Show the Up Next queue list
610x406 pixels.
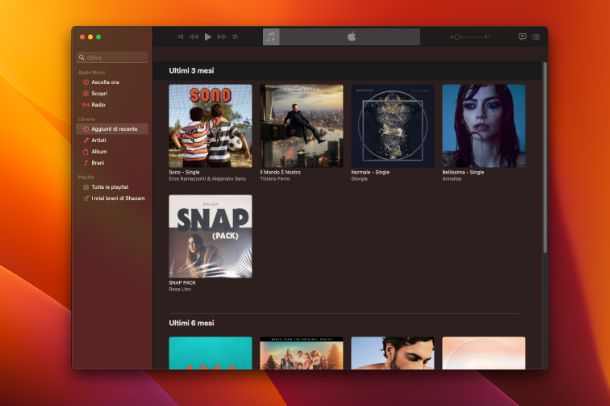[536, 37]
